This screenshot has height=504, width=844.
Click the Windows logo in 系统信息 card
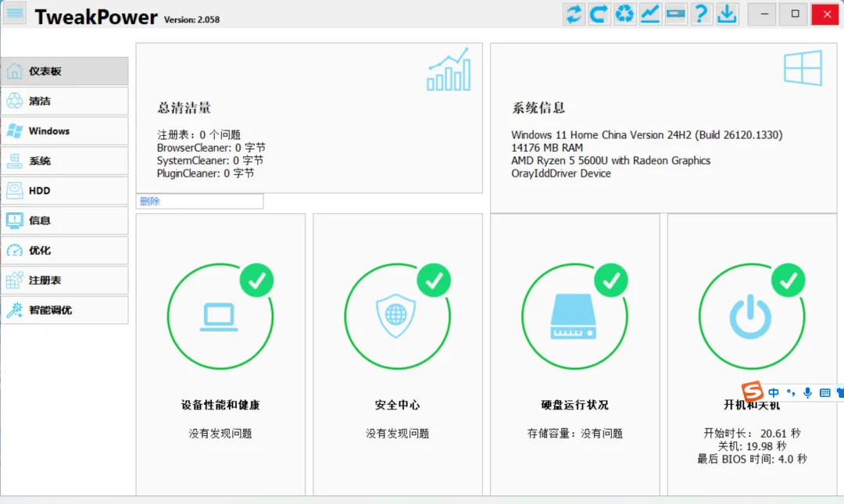[803, 68]
